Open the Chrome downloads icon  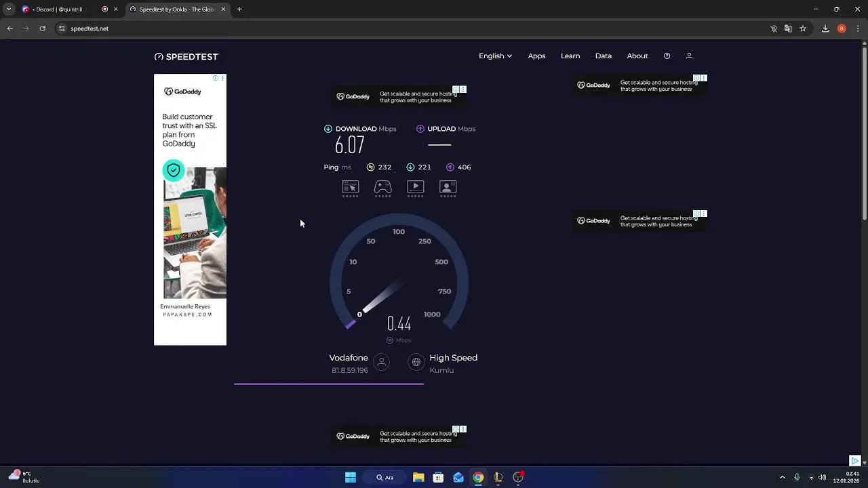825,28
